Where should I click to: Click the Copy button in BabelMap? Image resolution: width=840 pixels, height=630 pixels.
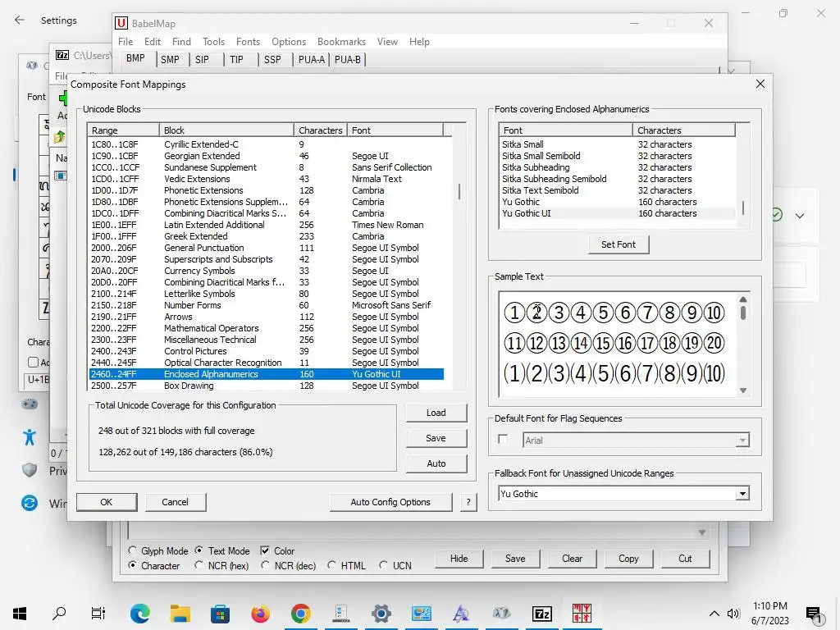pyautogui.click(x=628, y=558)
